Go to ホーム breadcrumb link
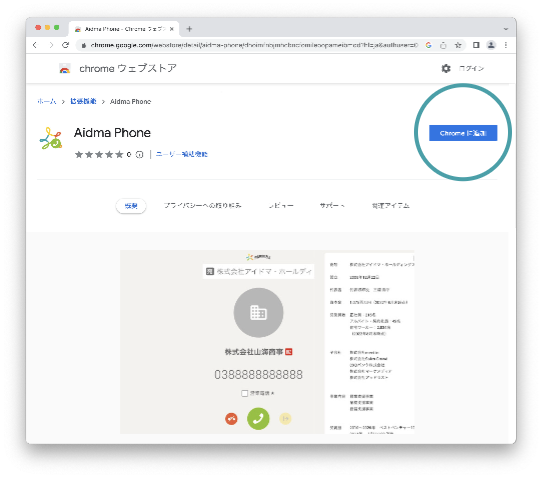Viewport: 542px width, 478px height. point(47,101)
